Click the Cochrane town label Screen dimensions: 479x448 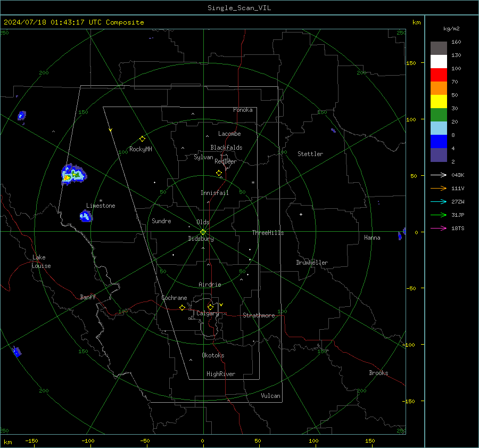pyautogui.click(x=174, y=298)
